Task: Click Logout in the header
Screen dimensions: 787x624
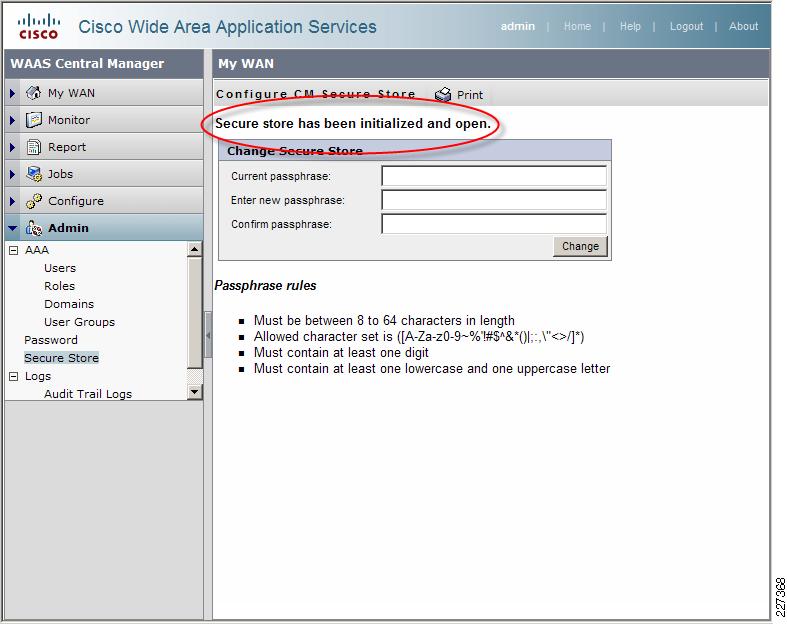Action: tap(686, 26)
